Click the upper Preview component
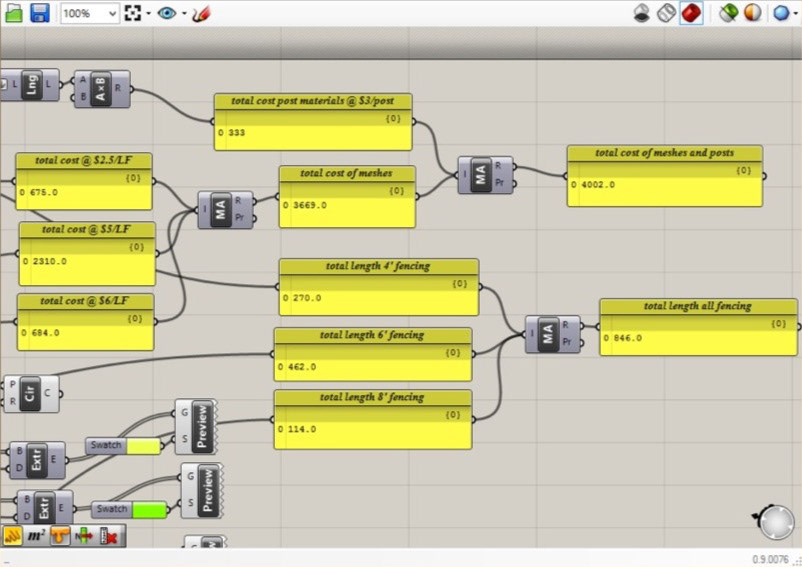 [203, 426]
